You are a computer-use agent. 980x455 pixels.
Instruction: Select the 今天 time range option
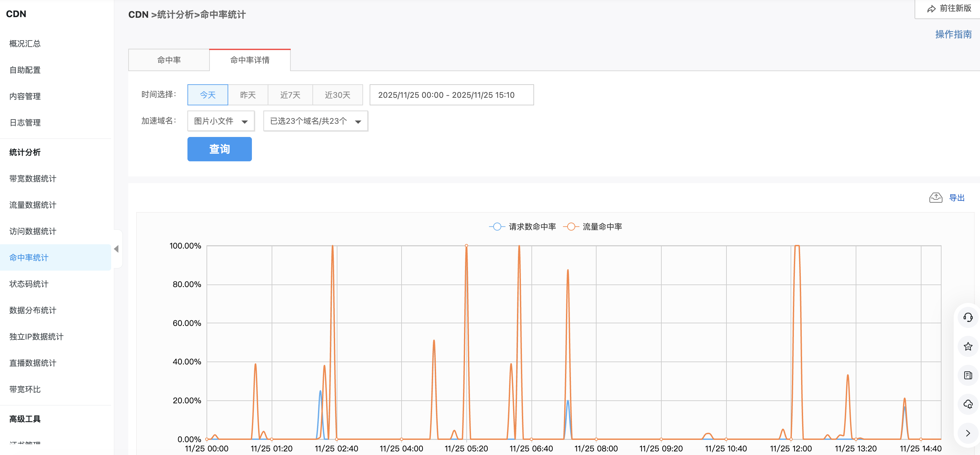(208, 95)
